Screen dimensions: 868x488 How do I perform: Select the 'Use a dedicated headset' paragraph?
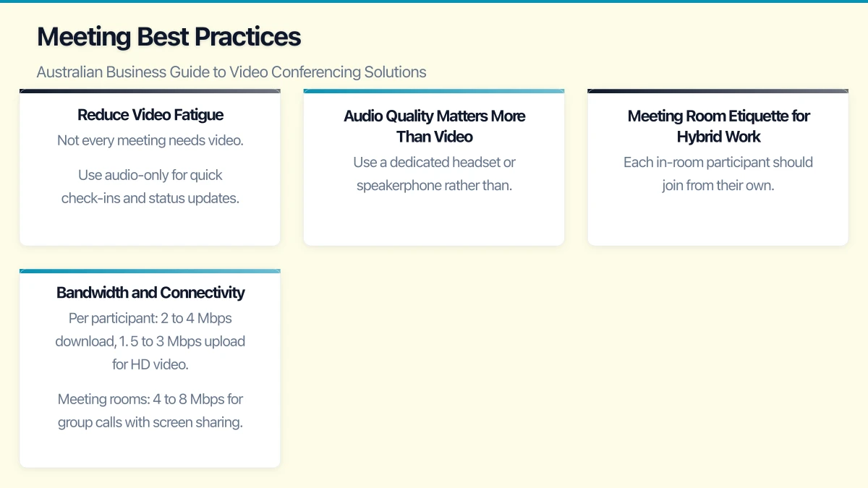[434, 174]
